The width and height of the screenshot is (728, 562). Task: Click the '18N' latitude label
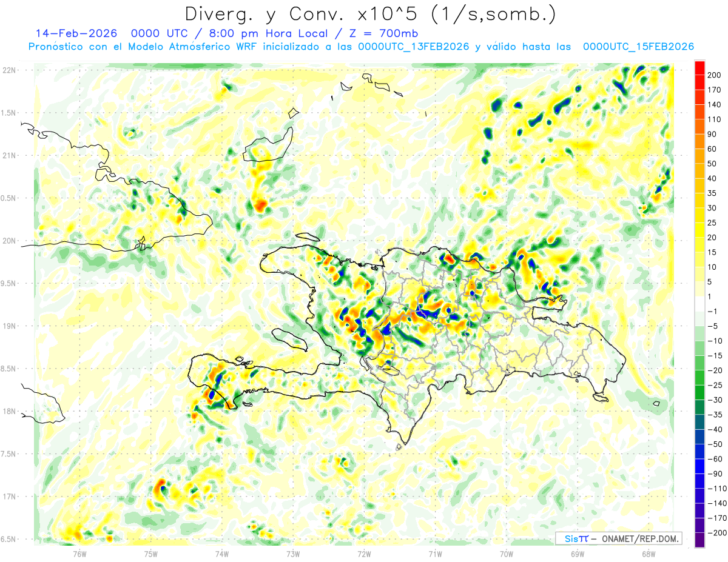coord(9,411)
